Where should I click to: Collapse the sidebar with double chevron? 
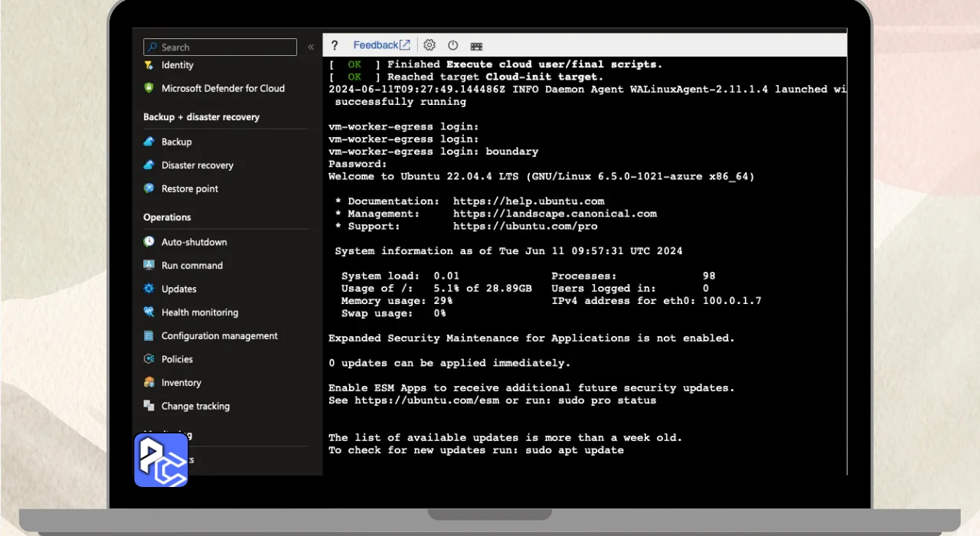click(311, 47)
